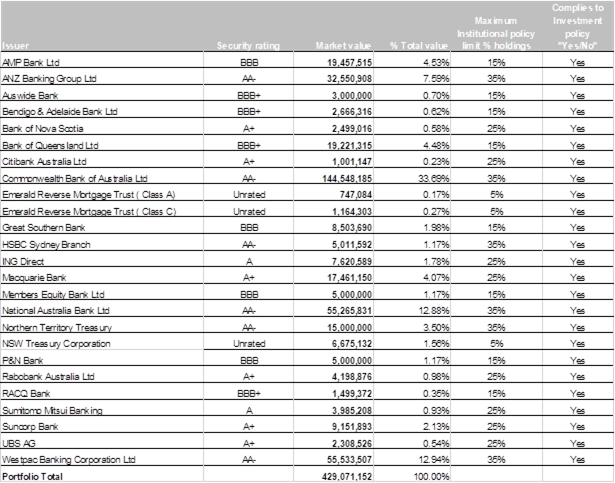The height and width of the screenshot is (483, 615).
Task: Click the 25% limit in Suncorp Bank row
Action: [496, 426]
